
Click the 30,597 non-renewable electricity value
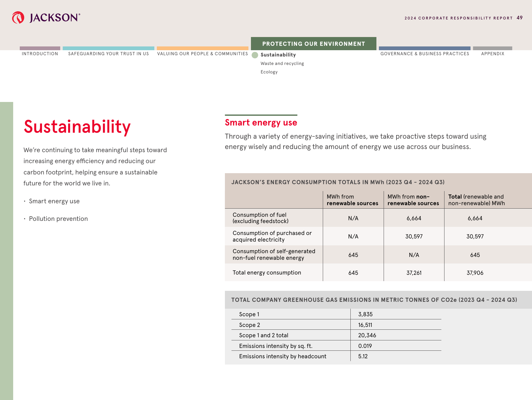coord(414,237)
